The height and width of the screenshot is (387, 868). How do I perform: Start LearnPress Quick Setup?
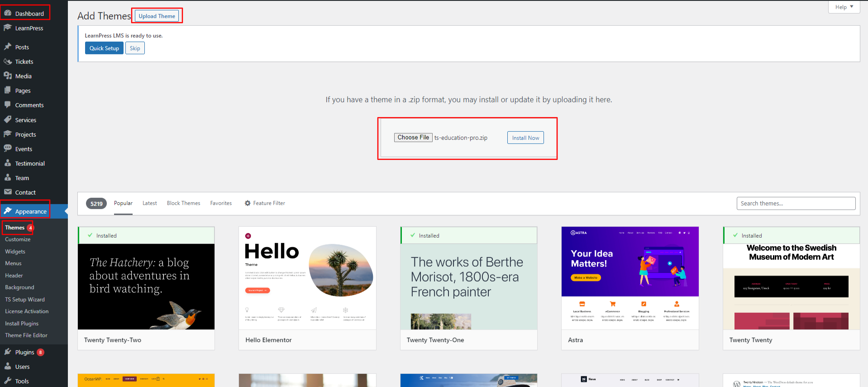tap(104, 48)
